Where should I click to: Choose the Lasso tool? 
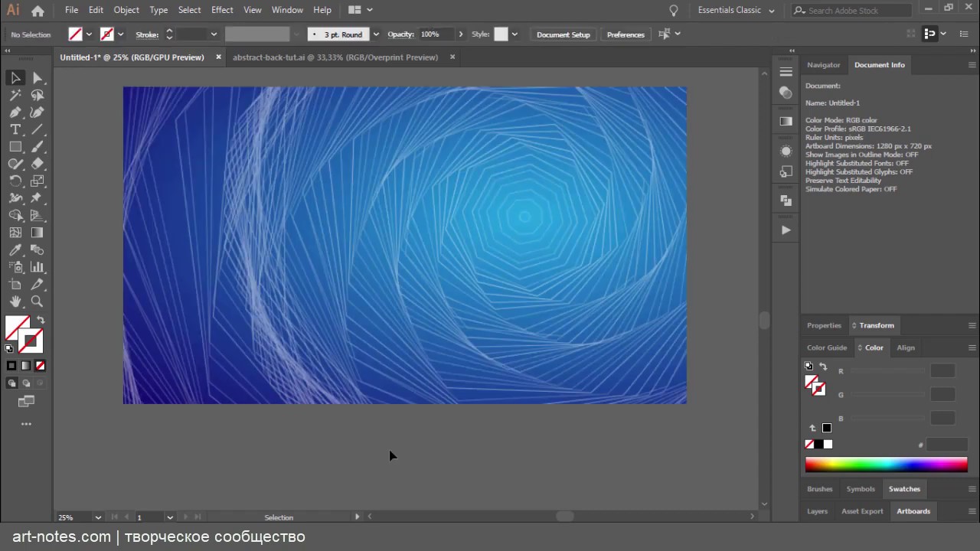pos(37,96)
